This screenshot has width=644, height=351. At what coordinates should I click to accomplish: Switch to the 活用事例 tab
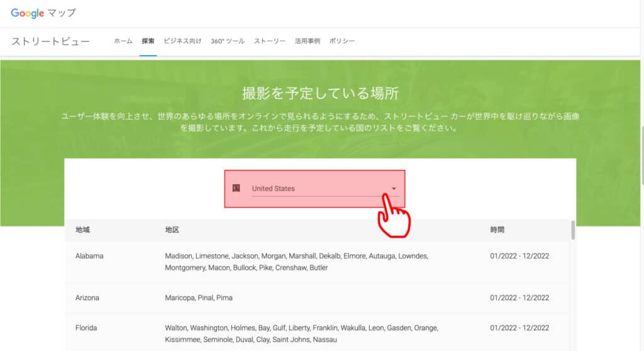point(307,41)
